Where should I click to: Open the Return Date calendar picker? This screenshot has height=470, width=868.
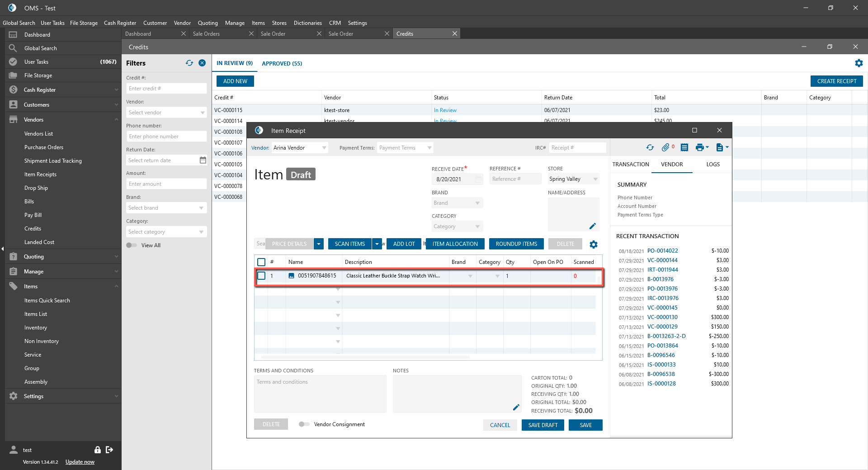click(x=203, y=160)
